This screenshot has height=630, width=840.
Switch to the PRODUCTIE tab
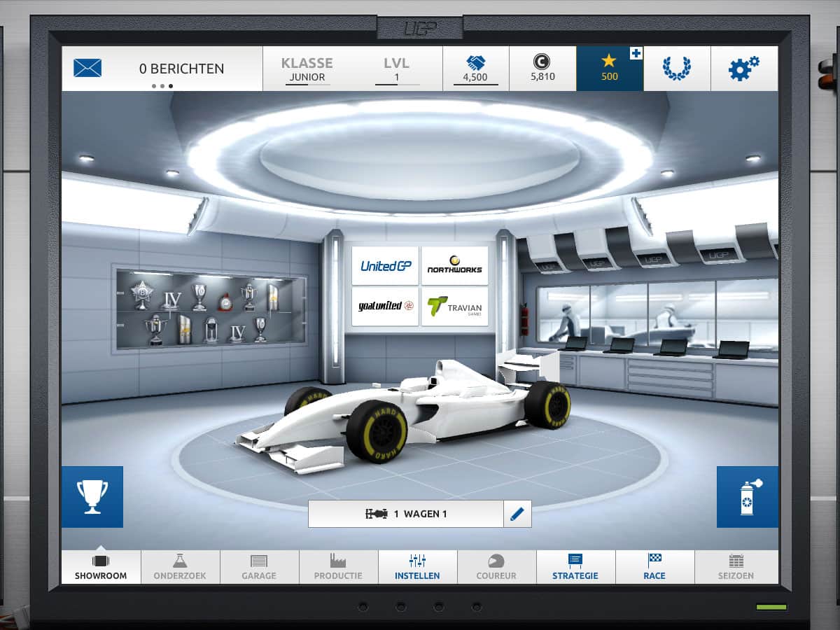click(x=338, y=567)
